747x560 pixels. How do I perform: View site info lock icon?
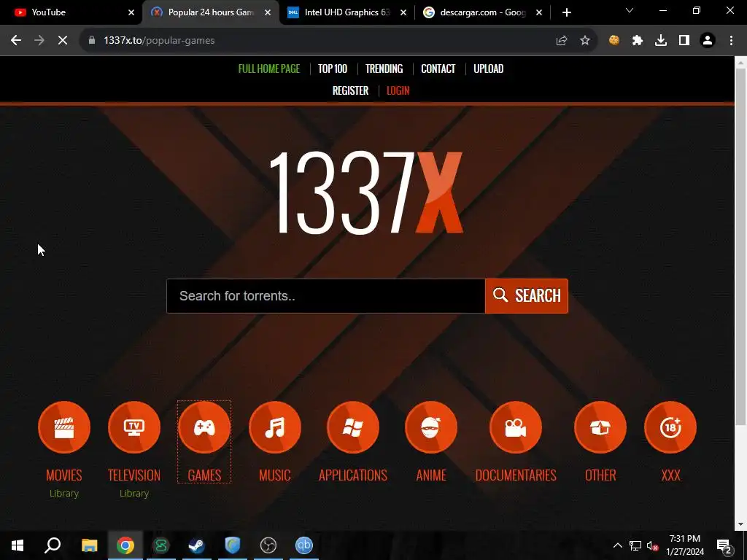coord(92,41)
